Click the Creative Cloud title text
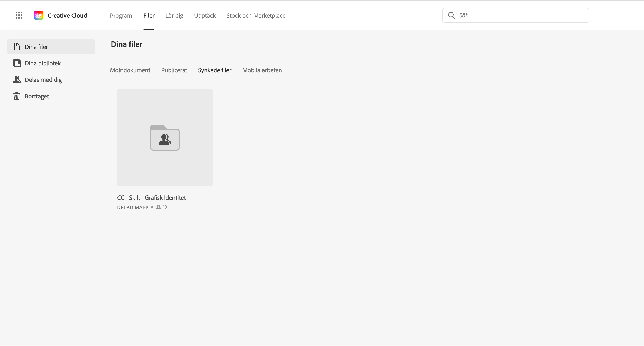 pos(67,16)
